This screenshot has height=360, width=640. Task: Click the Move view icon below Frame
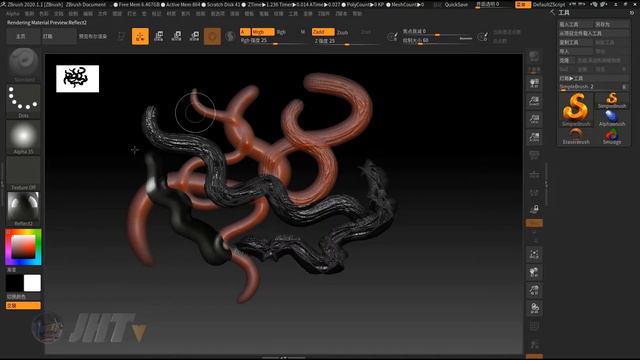point(534,272)
